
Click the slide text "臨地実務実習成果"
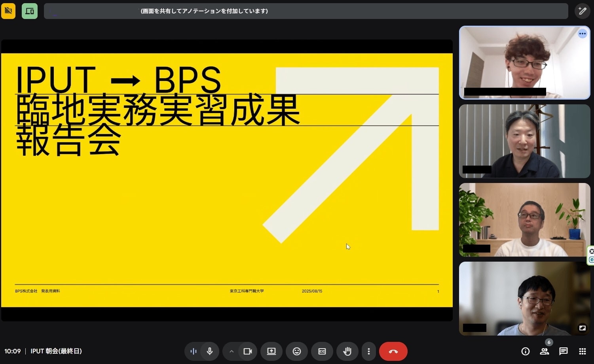click(x=158, y=110)
